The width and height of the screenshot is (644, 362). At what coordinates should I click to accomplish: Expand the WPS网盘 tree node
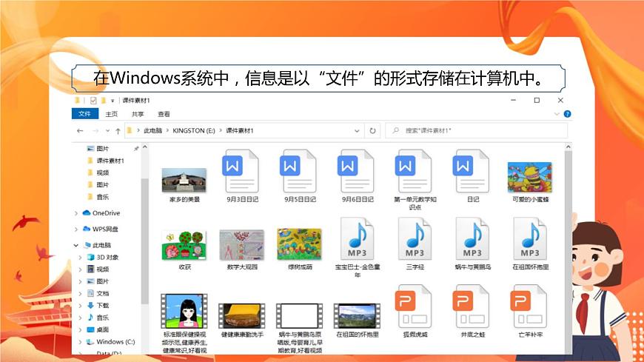coord(76,229)
